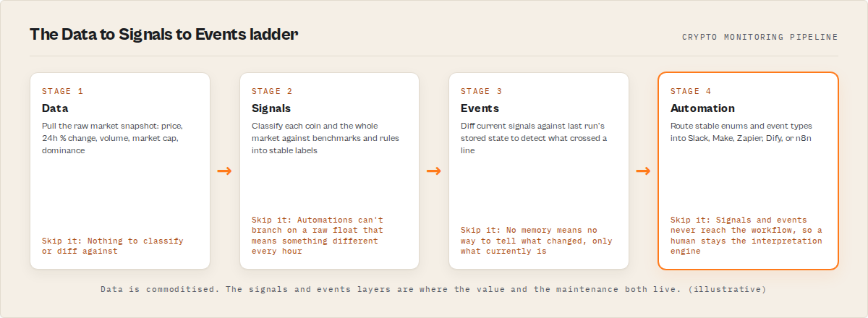Viewport: 868px width, 318px height.
Task: Click the Crypto Monitoring Pipeline label
Action: 760,37
